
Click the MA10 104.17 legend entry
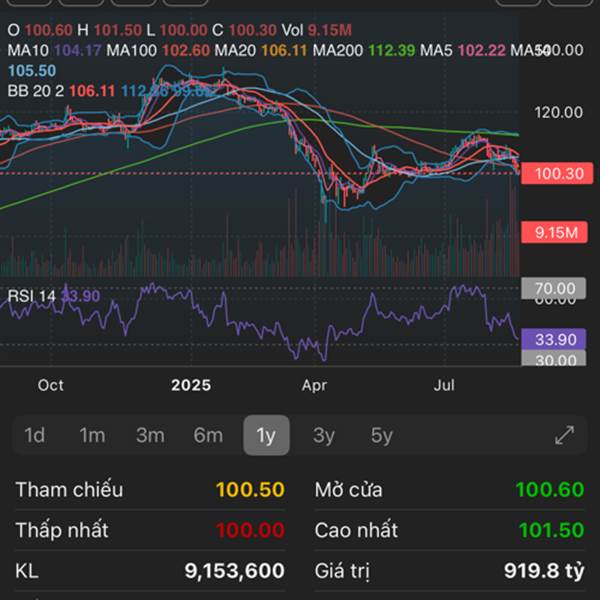point(54,51)
